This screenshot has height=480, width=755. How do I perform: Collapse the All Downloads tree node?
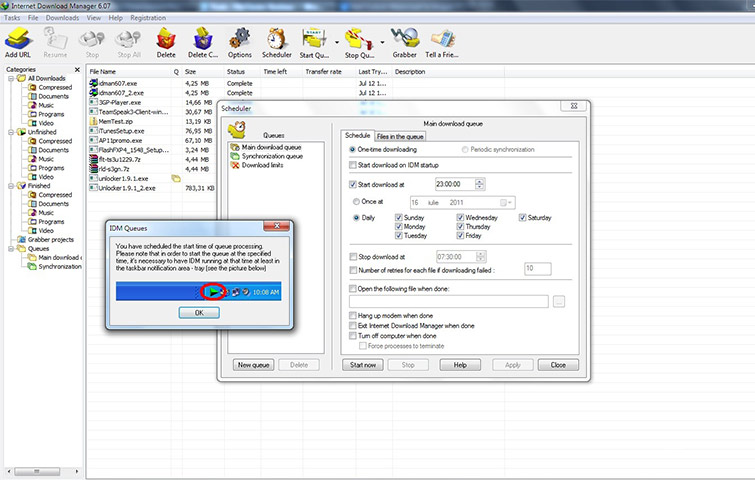11,78
